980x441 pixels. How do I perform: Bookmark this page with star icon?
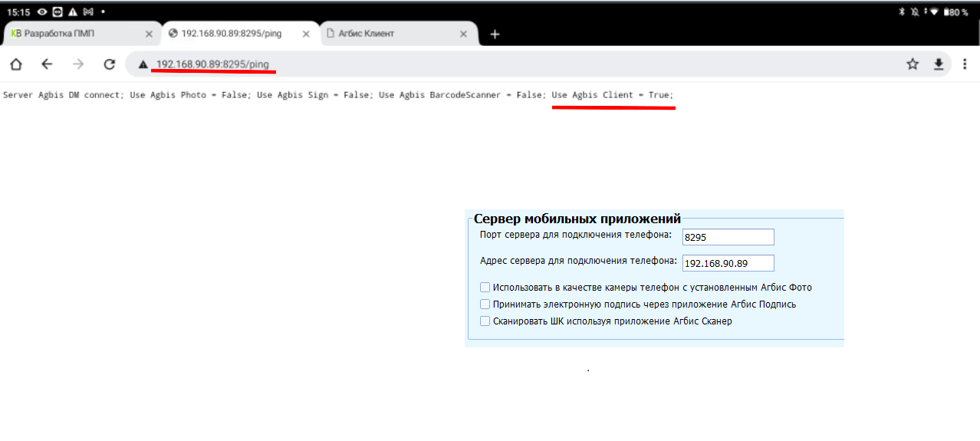tap(913, 64)
